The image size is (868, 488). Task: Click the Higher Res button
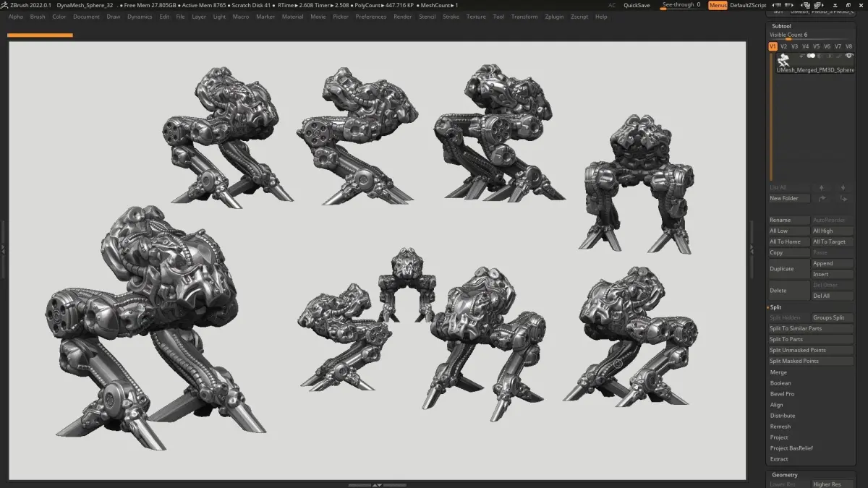pyautogui.click(x=833, y=484)
